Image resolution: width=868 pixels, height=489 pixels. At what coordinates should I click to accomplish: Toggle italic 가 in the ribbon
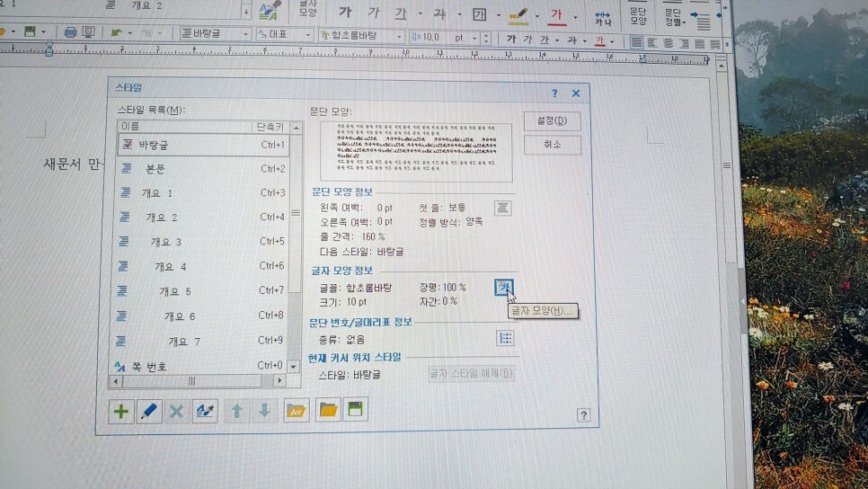click(374, 13)
